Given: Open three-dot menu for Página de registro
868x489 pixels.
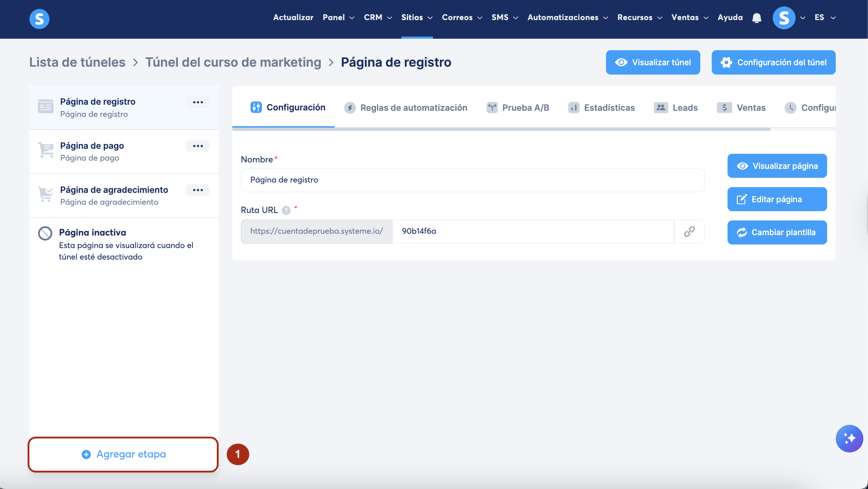Looking at the screenshot, I should [x=198, y=102].
